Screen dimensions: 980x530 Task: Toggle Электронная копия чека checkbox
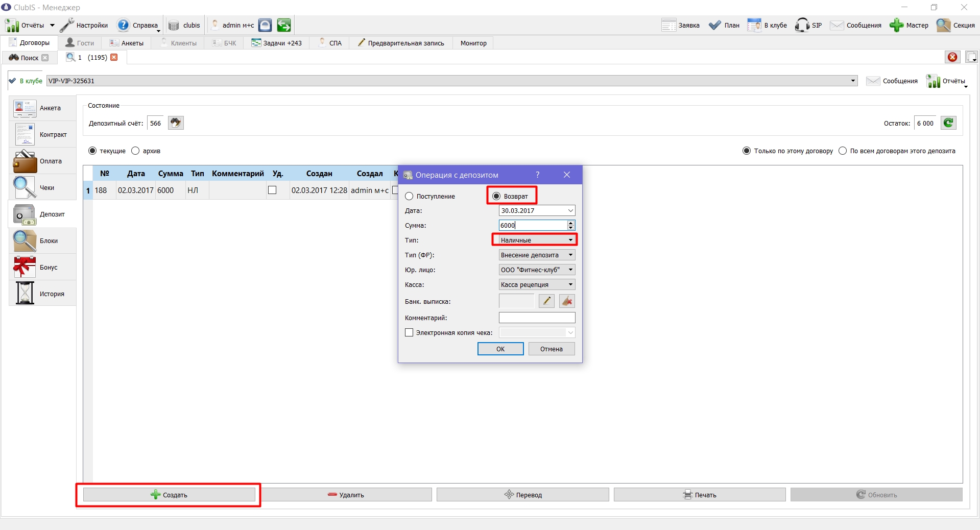click(409, 332)
